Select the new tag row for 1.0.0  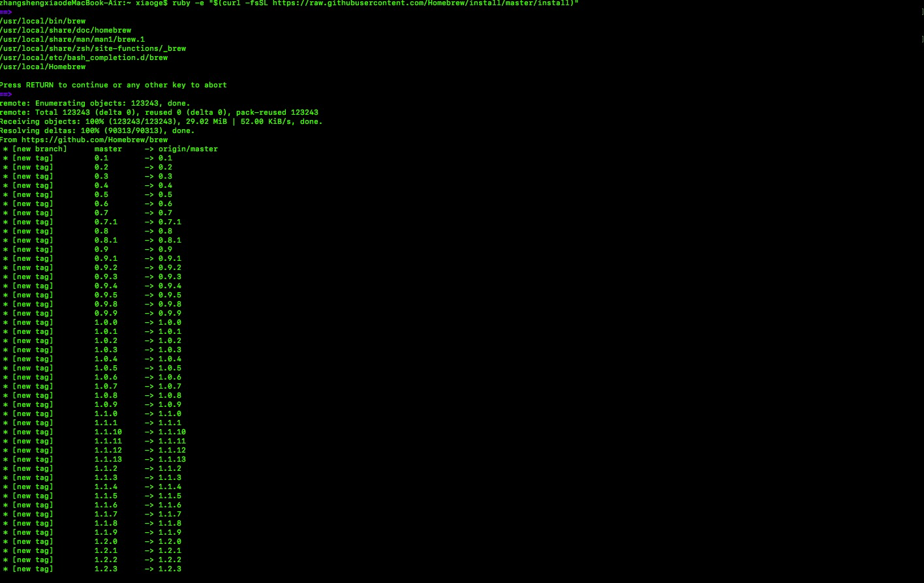92,322
